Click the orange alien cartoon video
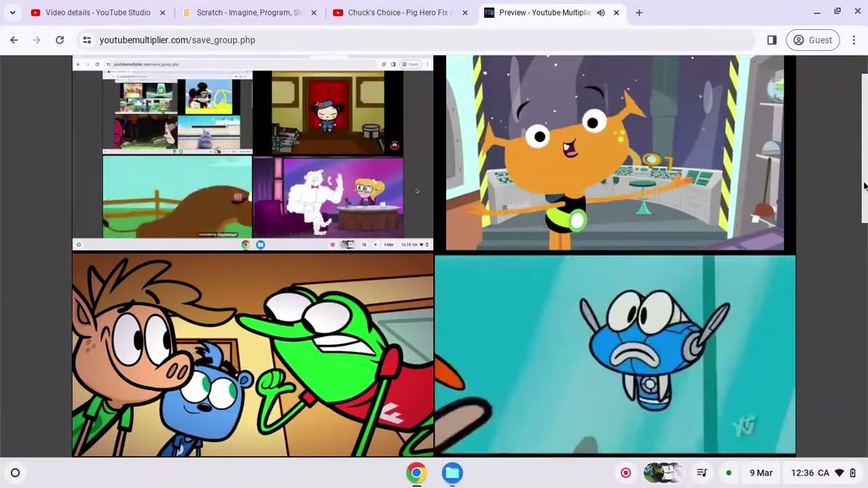 click(614, 153)
